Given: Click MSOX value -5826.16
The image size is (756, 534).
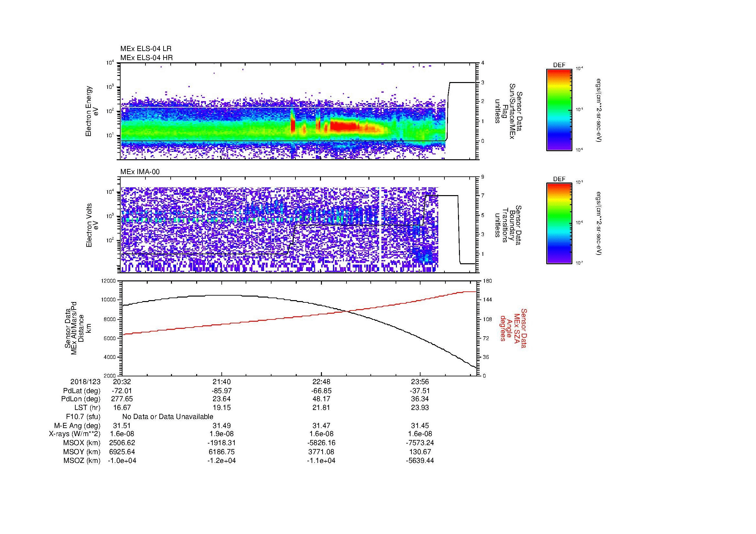Looking at the screenshot, I should point(321,443).
